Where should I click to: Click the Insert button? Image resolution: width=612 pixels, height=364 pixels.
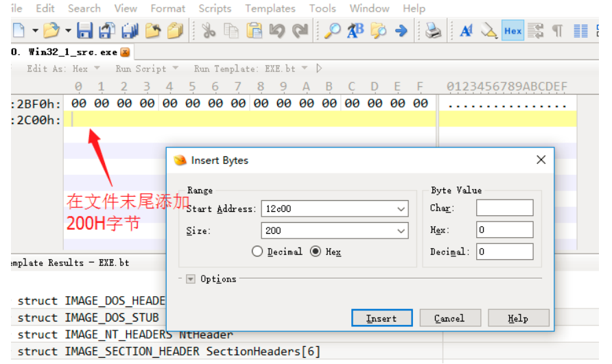pos(381,318)
